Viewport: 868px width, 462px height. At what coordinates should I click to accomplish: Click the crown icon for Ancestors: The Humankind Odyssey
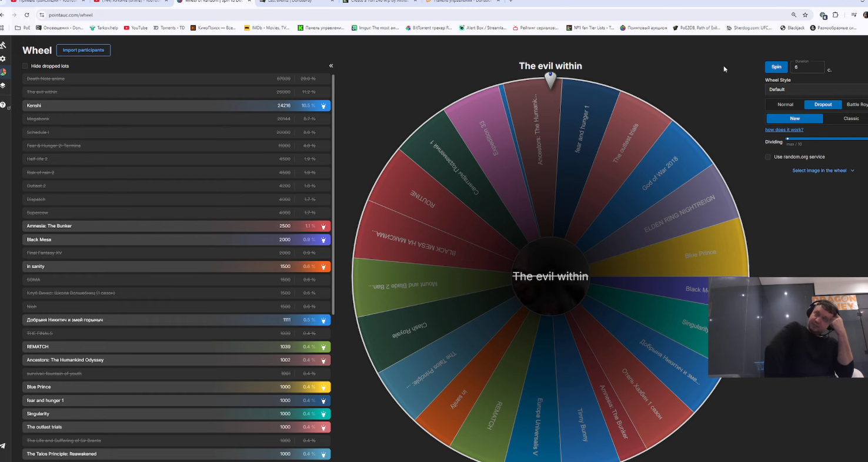pyautogui.click(x=323, y=360)
